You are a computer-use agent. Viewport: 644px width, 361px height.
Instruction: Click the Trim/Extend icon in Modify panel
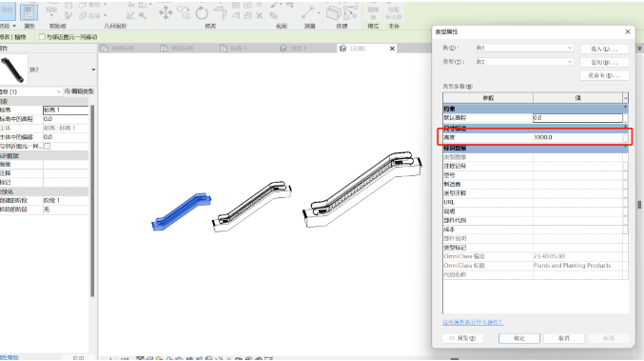coord(221,12)
